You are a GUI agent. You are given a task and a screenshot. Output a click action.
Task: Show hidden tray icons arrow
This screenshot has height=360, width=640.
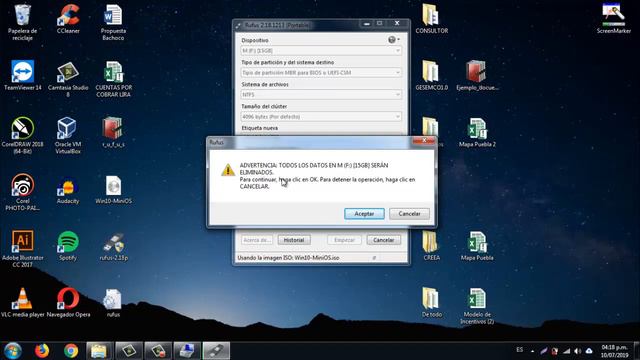pyautogui.click(x=532, y=351)
